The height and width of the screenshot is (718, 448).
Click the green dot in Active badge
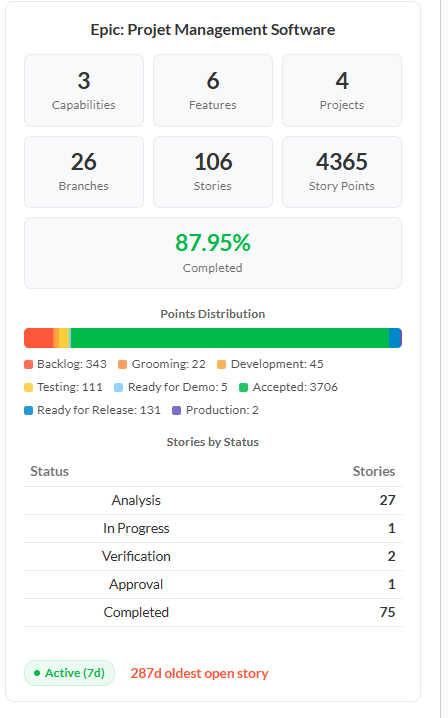tap(37, 673)
